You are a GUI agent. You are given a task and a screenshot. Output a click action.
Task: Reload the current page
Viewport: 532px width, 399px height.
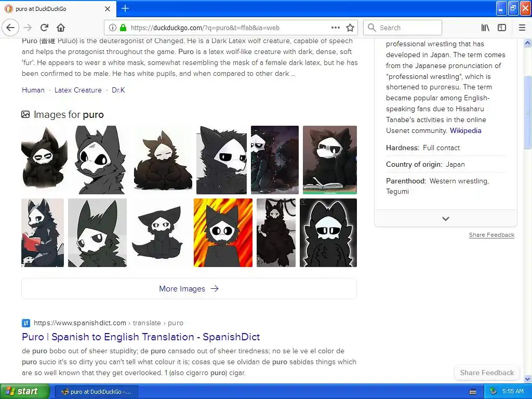coord(44,28)
